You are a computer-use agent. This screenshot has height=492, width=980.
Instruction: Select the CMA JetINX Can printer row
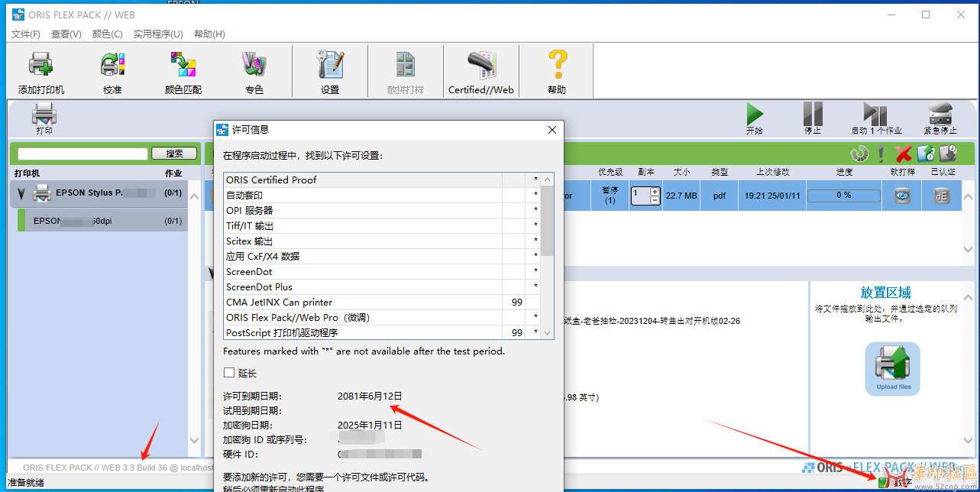(x=382, y=302)
